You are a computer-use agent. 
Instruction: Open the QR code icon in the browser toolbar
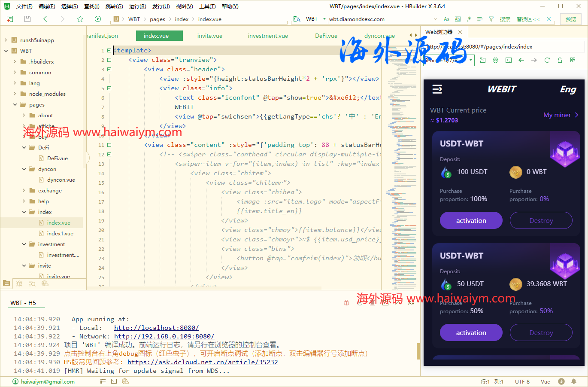(573, 60)
